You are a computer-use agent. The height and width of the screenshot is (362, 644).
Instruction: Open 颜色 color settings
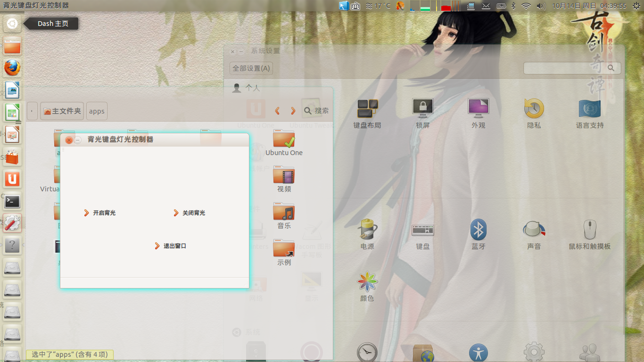367,287
